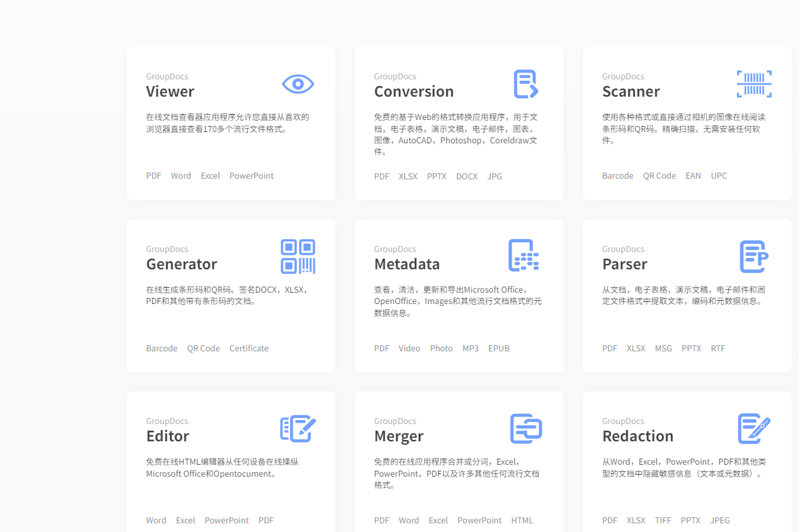Image resolution: width=799 pixels, height=532 pixels.
Task: Open the Viewer app title
Action: [170, 91]
